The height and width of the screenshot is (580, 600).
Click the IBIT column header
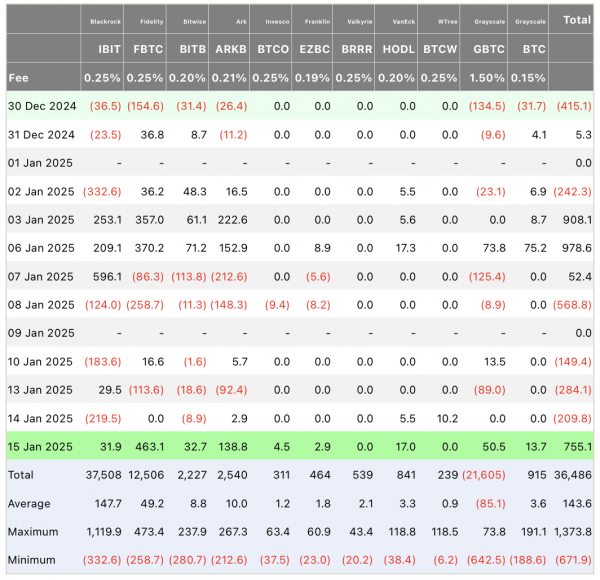coord(109,49)
